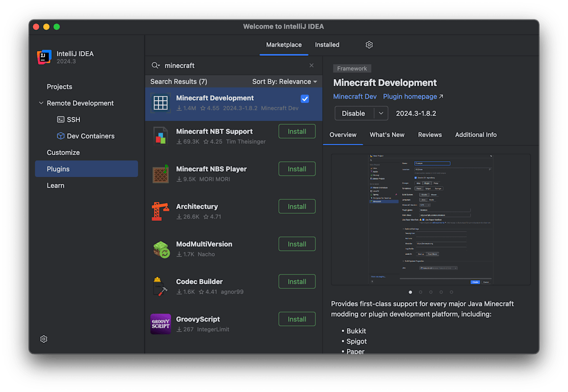Image resolution: width=568 pixels, height=392 pixels.
Task: Open the Learn section
Action: 55,185
